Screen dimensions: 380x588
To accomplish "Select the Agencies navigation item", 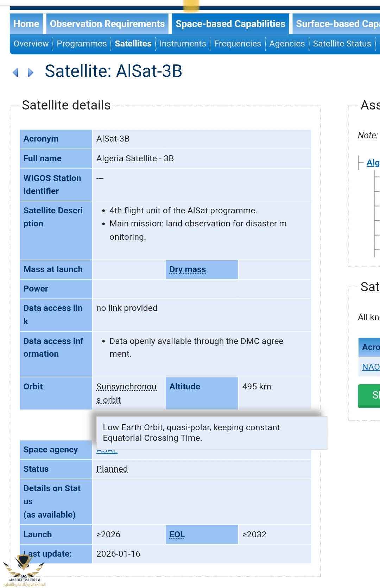I will tap(287, 44).
